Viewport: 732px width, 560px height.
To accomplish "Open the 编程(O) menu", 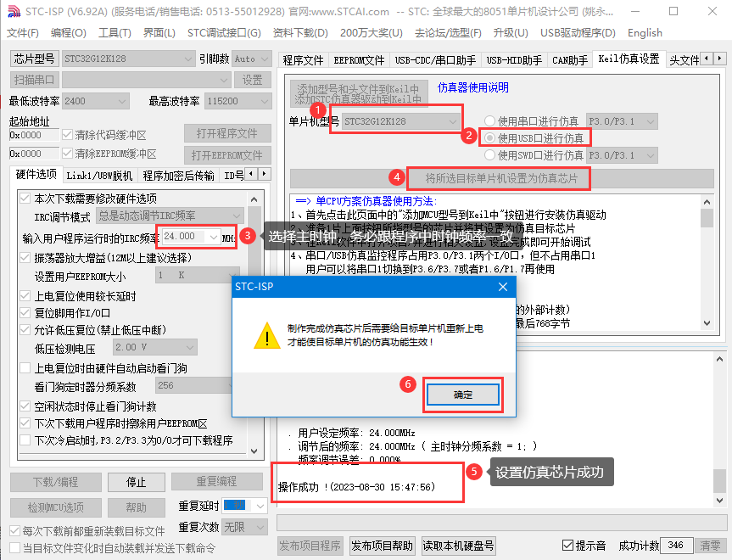I will tap(68, 33).
